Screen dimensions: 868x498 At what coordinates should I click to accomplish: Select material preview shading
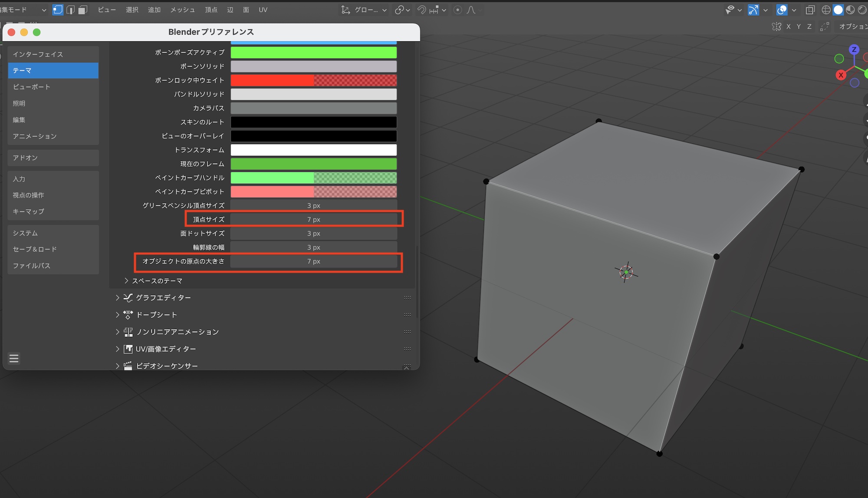850,10
